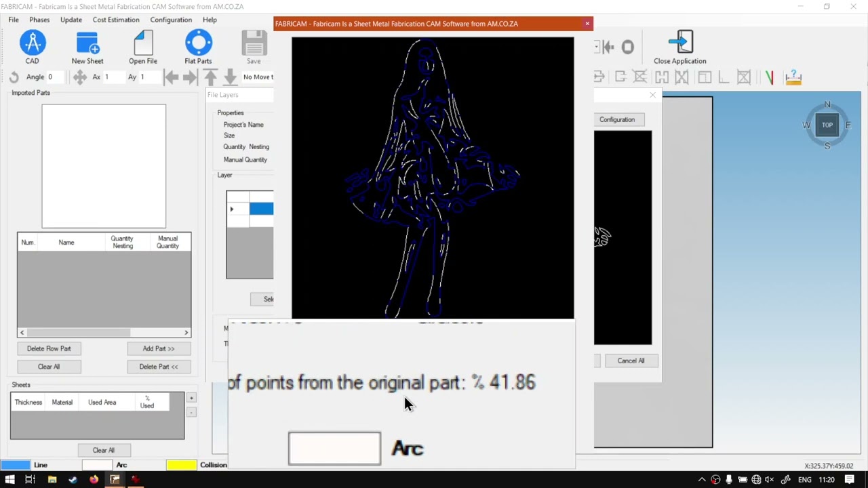Click the measure distance question-mark icon
The image size is (868, 488).
coord(793,77)
